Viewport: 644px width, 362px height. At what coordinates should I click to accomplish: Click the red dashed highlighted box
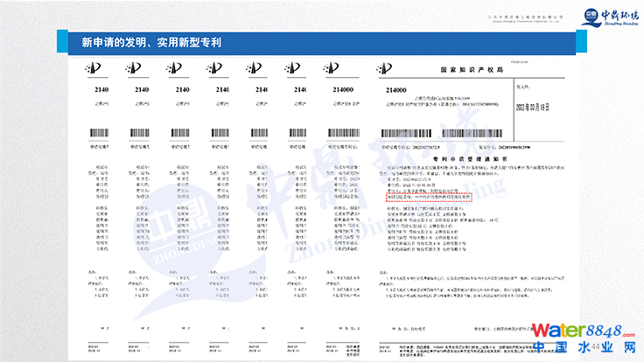427,197
